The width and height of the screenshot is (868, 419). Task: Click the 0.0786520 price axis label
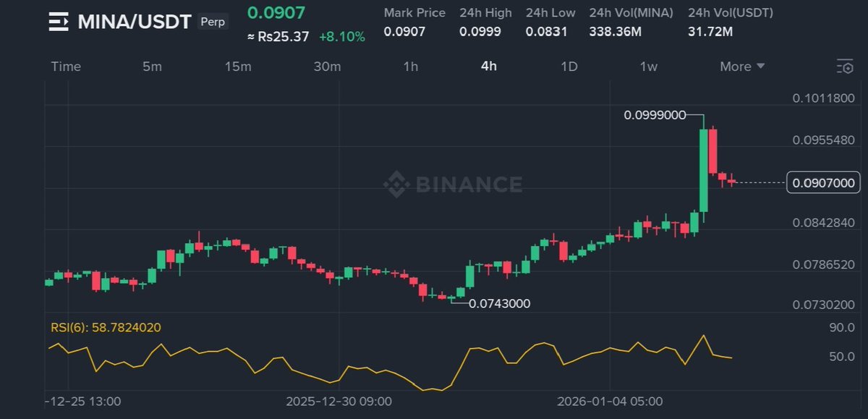[x=824, y=265]
